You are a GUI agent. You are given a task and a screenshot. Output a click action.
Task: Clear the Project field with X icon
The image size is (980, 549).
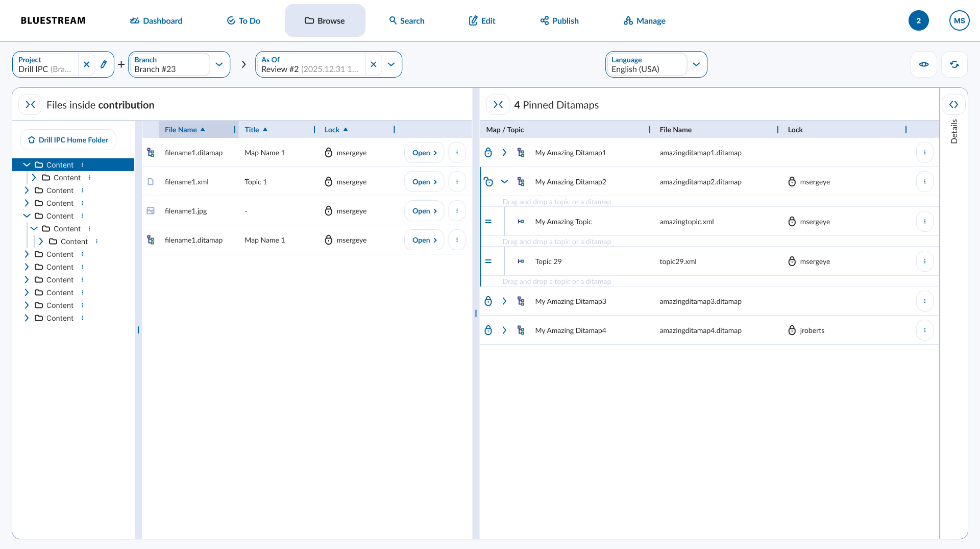pos(86,64)
